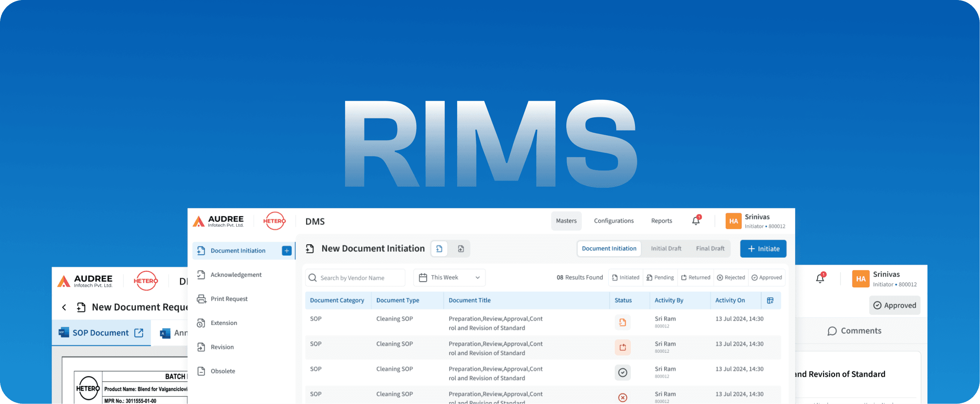This screenshot has width=980, height=404.
Task: Open Acknowledgement in the sidebar
Action: [x=236, y=275]
